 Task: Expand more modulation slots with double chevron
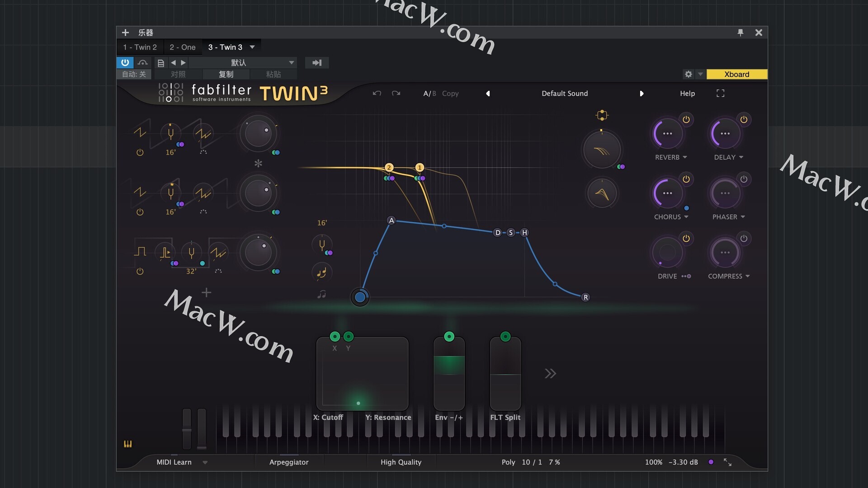pyautogui.click(x=550, y=374)
